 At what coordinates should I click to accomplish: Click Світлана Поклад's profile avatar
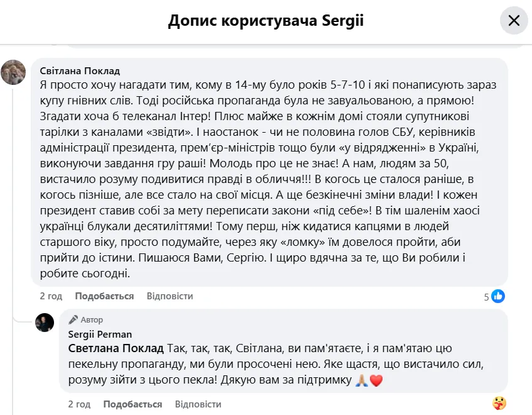click(14, 72)
